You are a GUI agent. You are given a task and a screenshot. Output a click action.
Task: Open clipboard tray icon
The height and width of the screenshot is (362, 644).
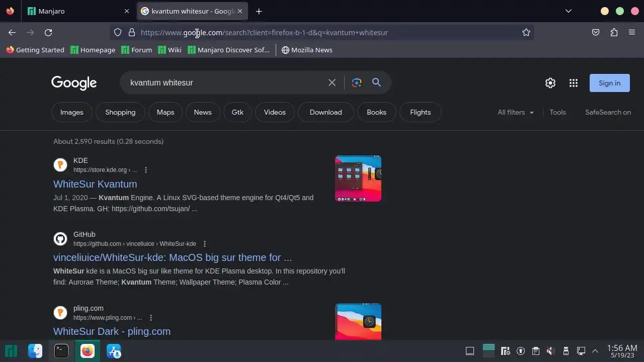pyautogui.click(x=536, y=351)
